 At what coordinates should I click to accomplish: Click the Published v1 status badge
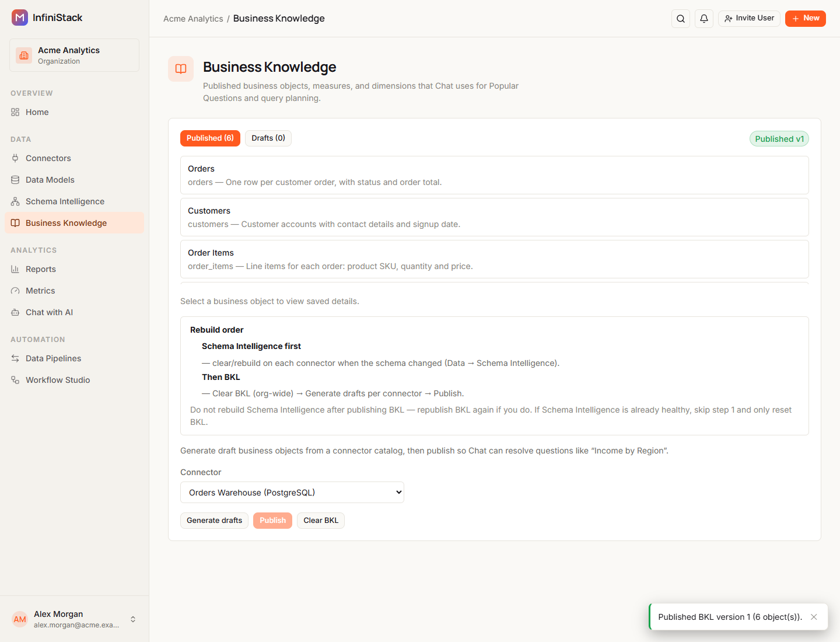(779, 139)
